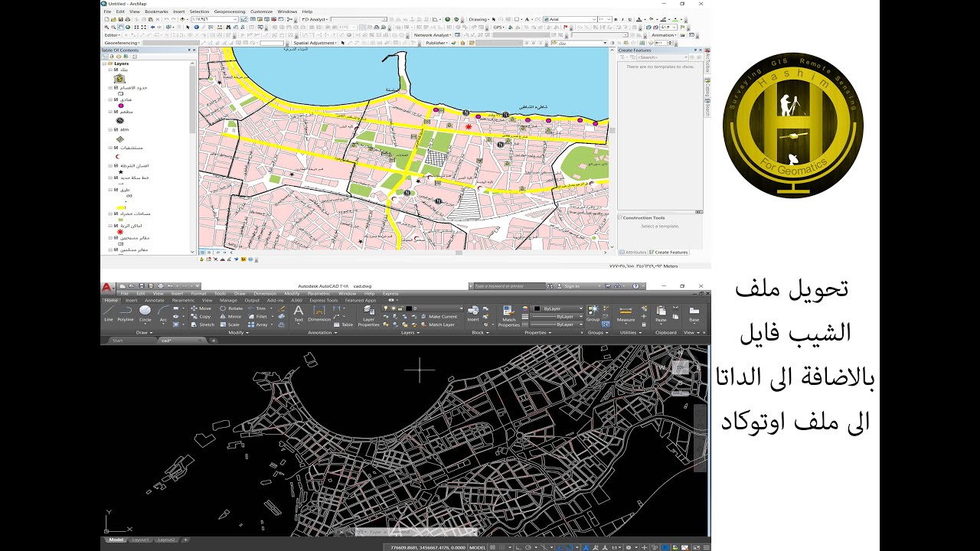
Task: Toggle visibility of the atm layer
Action: coord(116,129)
